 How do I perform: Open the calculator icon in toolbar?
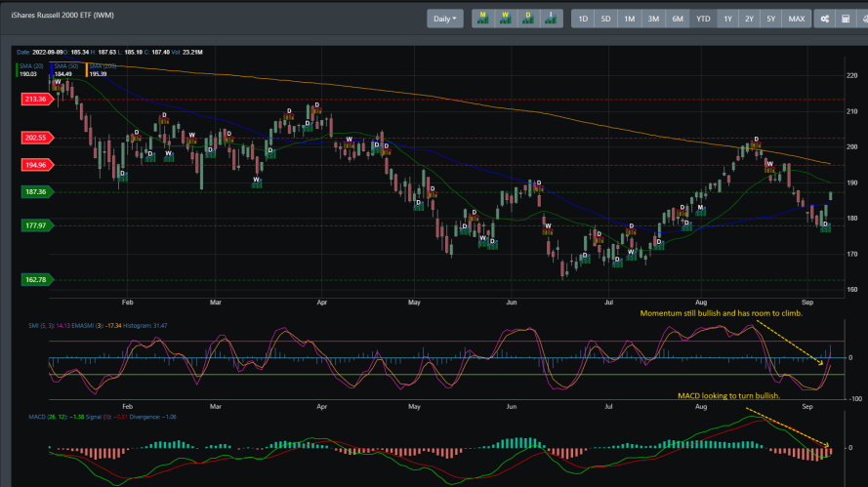pyautogui.click(x=846, y=19)
